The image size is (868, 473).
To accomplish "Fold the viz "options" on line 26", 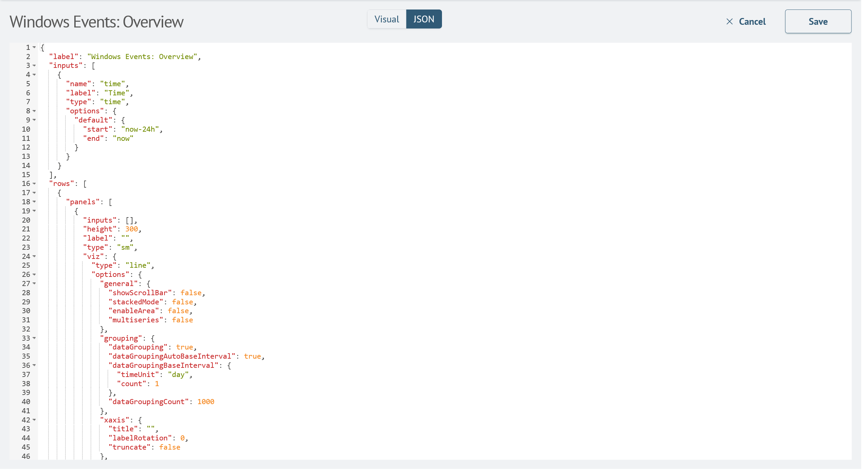I will click(34, 275).
